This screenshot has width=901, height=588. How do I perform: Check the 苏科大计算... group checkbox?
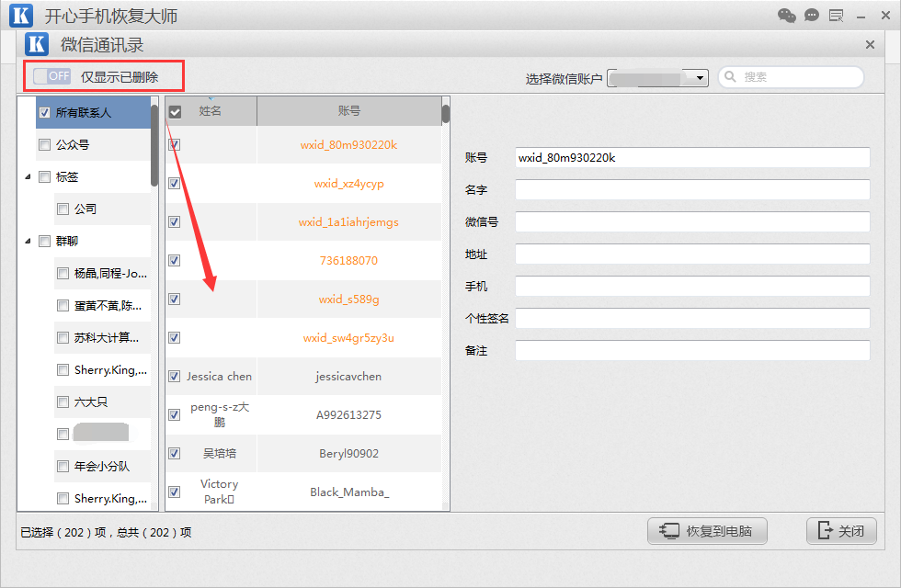(x=63, y=338)
